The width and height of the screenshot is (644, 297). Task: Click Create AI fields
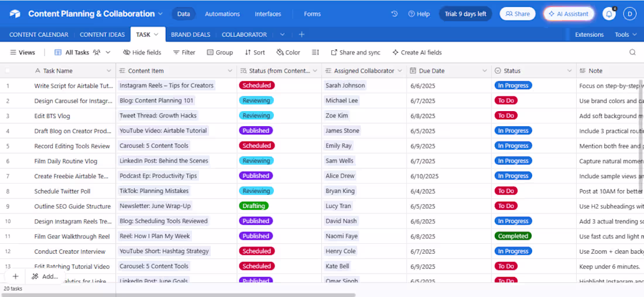tap(417, 53)
